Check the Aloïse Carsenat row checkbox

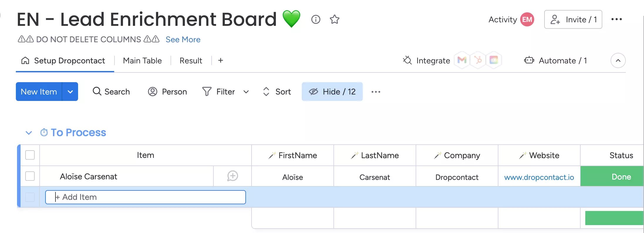point(30,176)
